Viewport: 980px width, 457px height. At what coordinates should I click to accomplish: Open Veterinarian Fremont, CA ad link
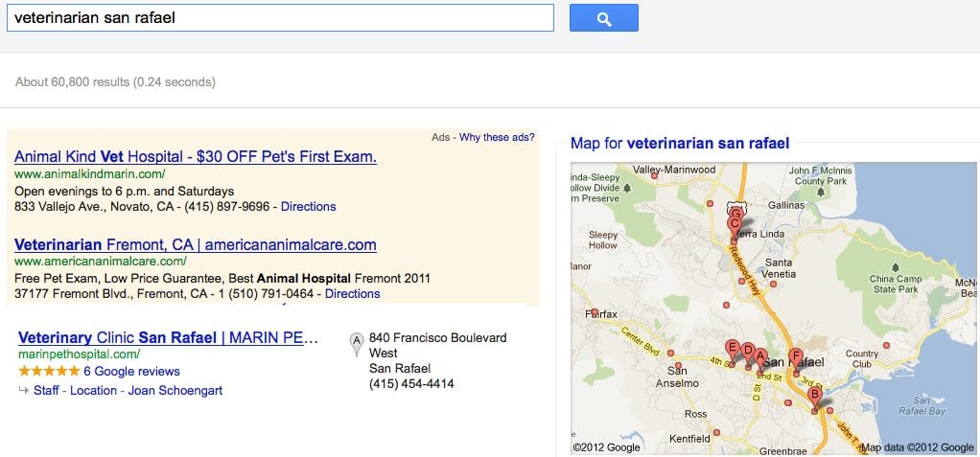pos(196,244)
